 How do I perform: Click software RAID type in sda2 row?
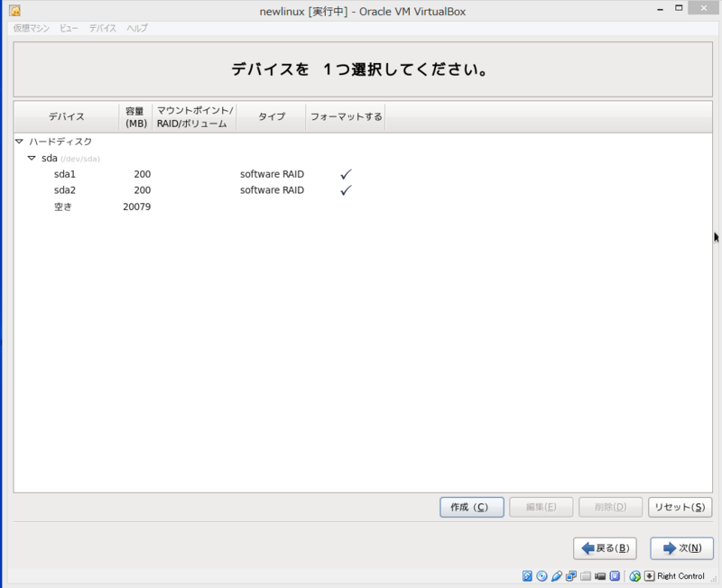pos(272,190)
